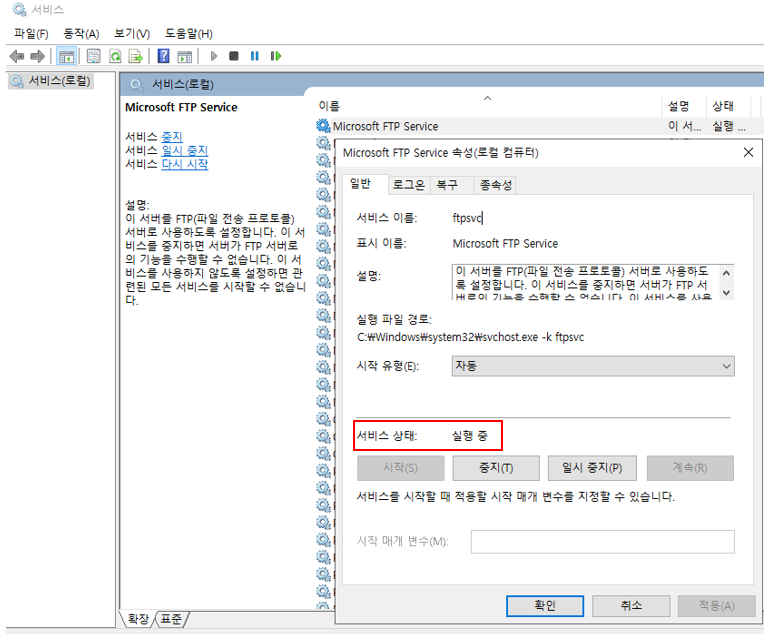775x634 pixels.
Task: Open the 동작(A) menu
Action: pyautogui.click(x=81, y=34)
